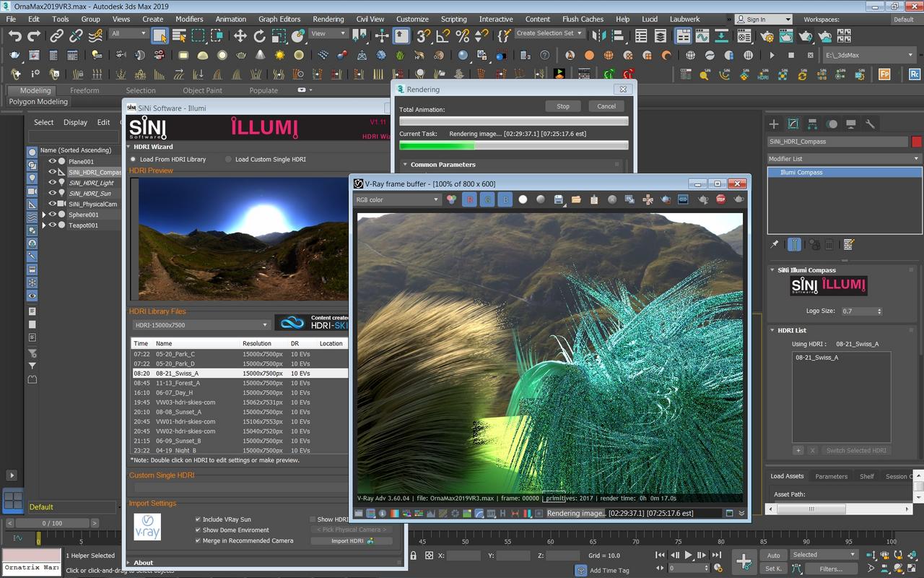
Task: Switch to the Freeform ribbon tab
Action: (x=84, y=90)
